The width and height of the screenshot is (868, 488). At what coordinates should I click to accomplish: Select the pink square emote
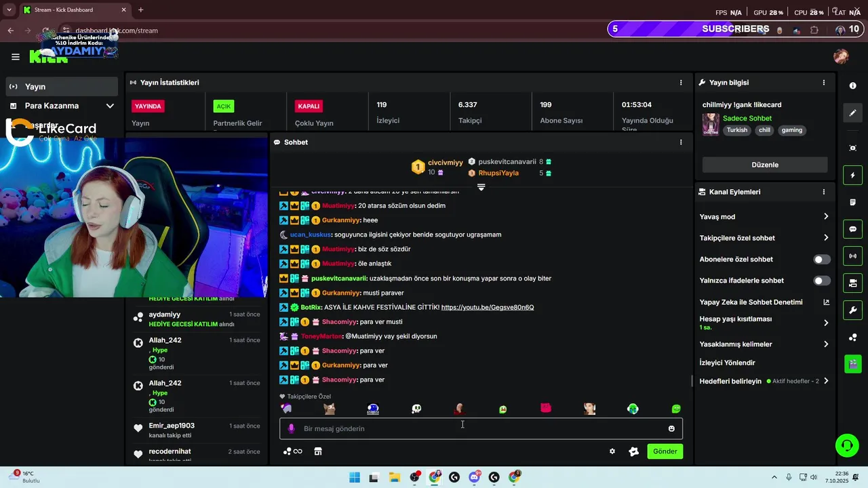[546, 408]
